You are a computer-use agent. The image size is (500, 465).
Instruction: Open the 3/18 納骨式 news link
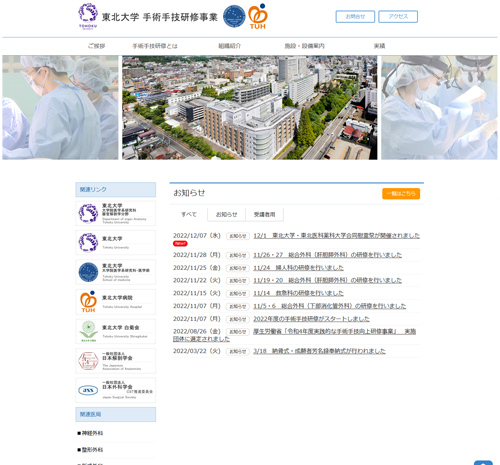coord(319,351)
